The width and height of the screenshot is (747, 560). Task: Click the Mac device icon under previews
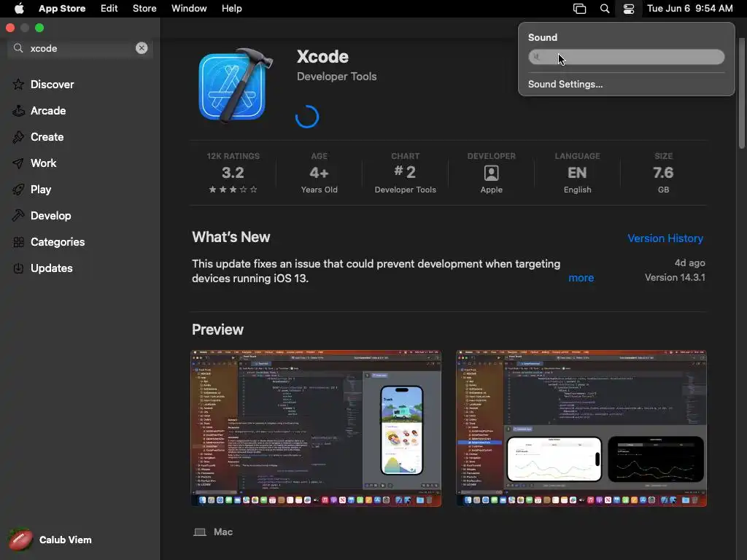[x=200, y=532]
